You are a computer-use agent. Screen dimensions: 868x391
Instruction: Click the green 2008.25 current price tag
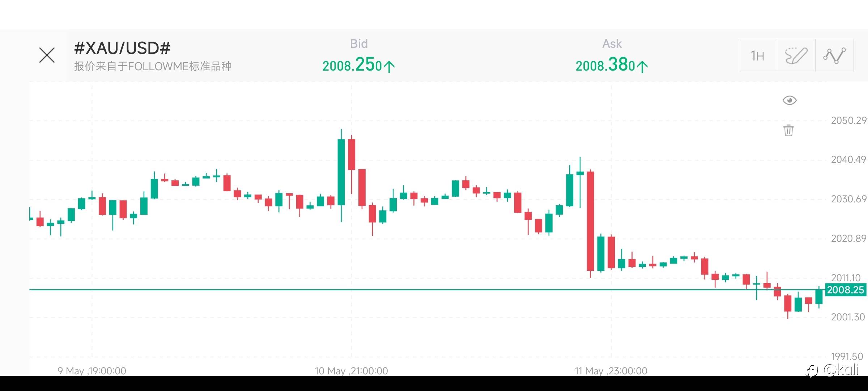[x=845, y=290]
